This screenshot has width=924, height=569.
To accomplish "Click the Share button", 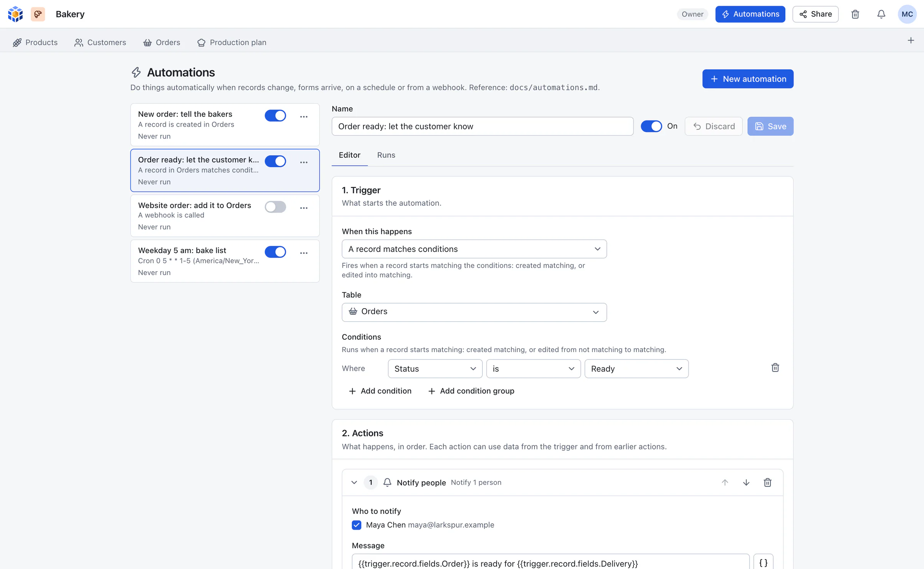I will 815,14.
